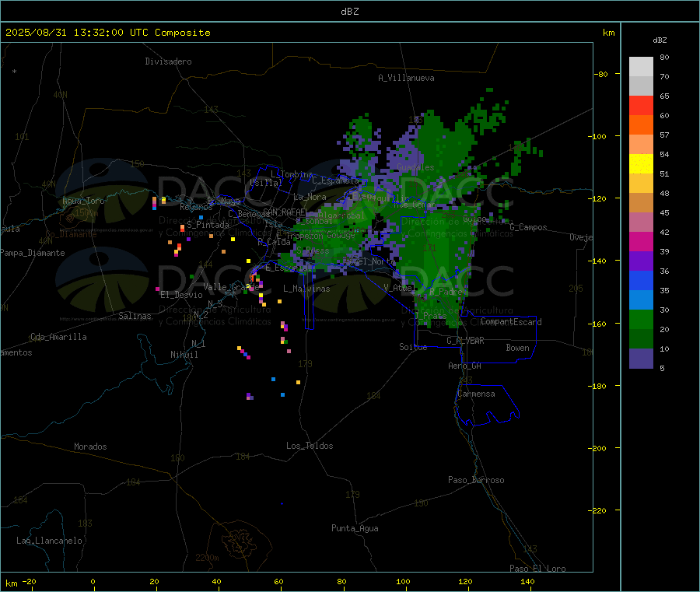Click the -200 km vertical axis tick
Viewport: 700px width, 592px height.
pos(599,448)
